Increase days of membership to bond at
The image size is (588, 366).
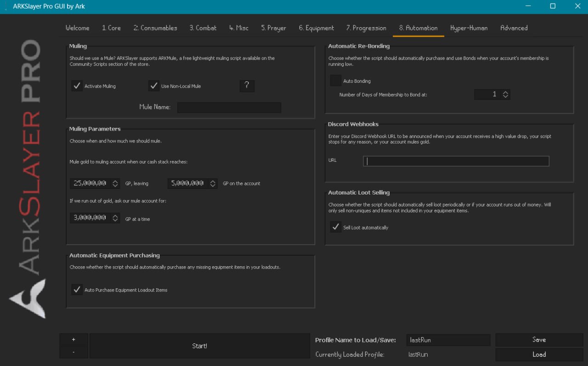(x=505, y=92)
